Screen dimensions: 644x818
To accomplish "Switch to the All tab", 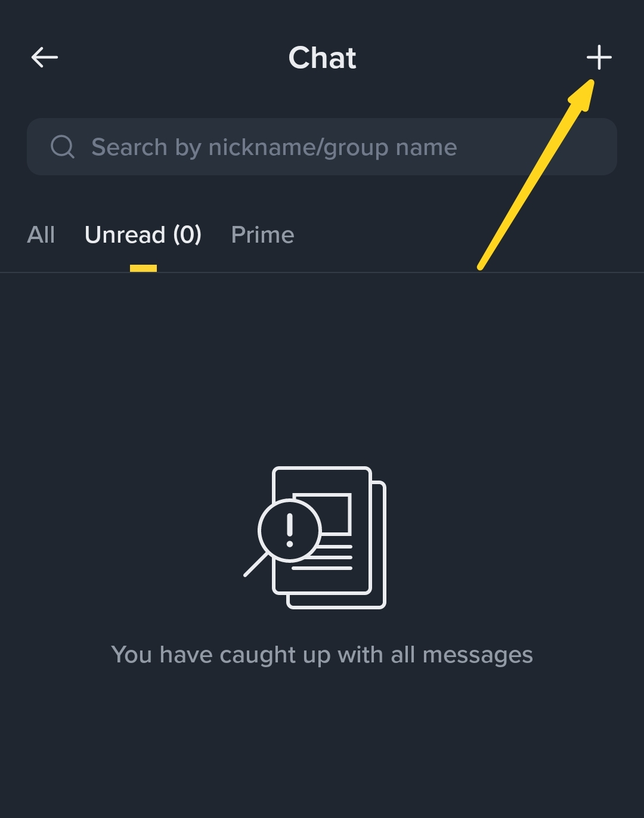I will pos(41,235).
